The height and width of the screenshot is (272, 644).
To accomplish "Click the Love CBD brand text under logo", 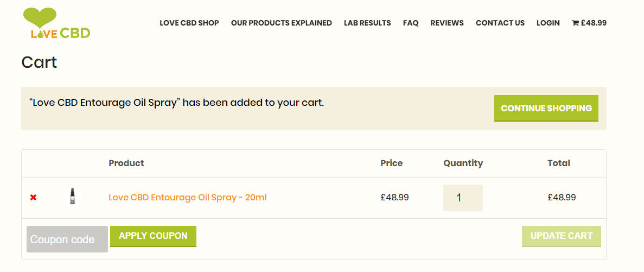I will [61, 33].
